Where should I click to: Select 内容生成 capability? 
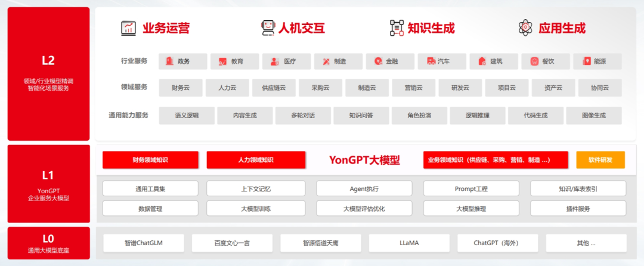244,115
